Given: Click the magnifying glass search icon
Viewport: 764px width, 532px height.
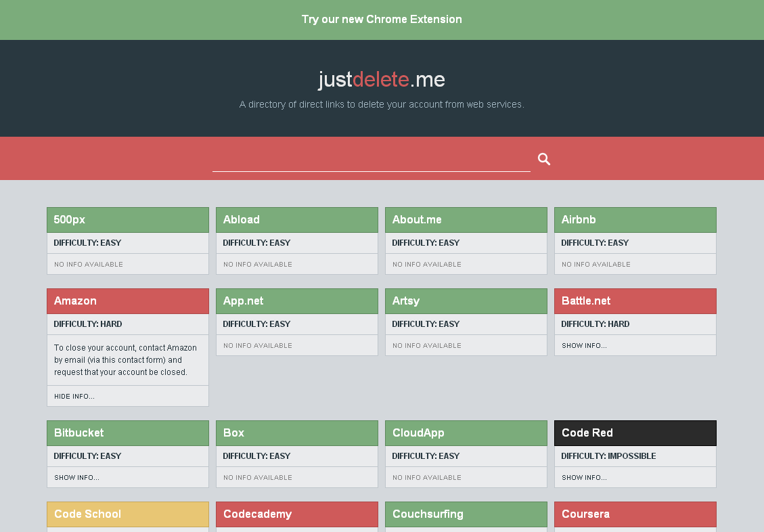Looking at the screenshot, I should (x=544, y=159).
